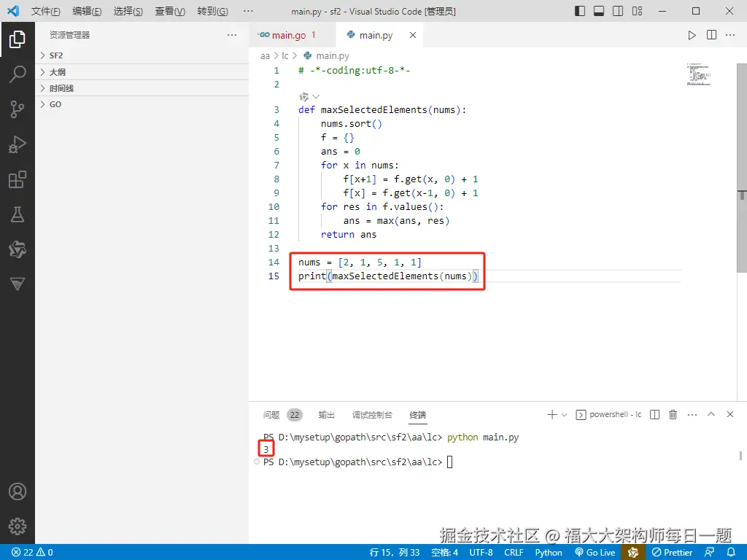Click line number 14 in the gutter

click(274, 262)
